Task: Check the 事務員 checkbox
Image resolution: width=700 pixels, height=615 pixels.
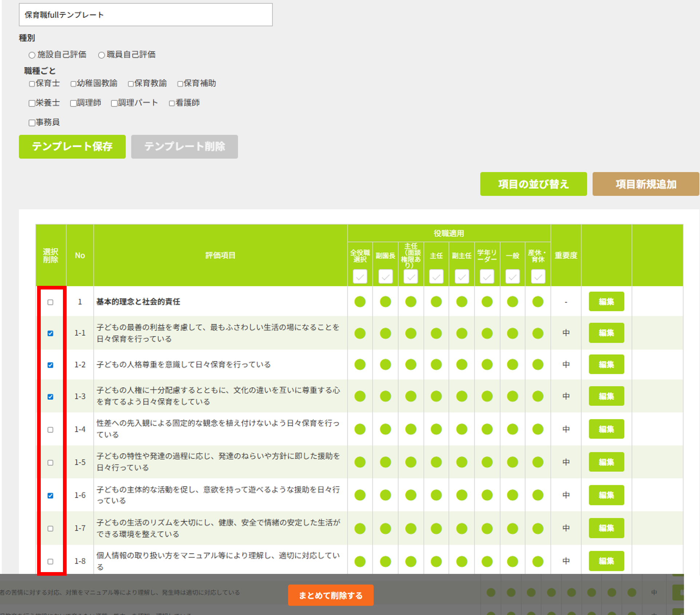Action: tap(32, 123)
